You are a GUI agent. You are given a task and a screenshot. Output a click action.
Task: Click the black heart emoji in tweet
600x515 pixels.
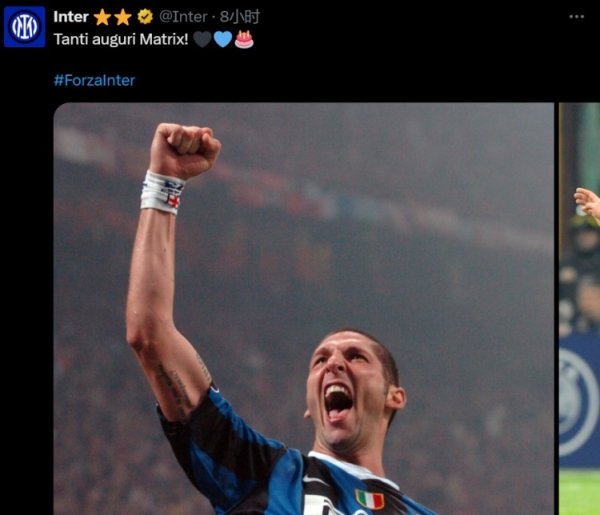(202, 39)
